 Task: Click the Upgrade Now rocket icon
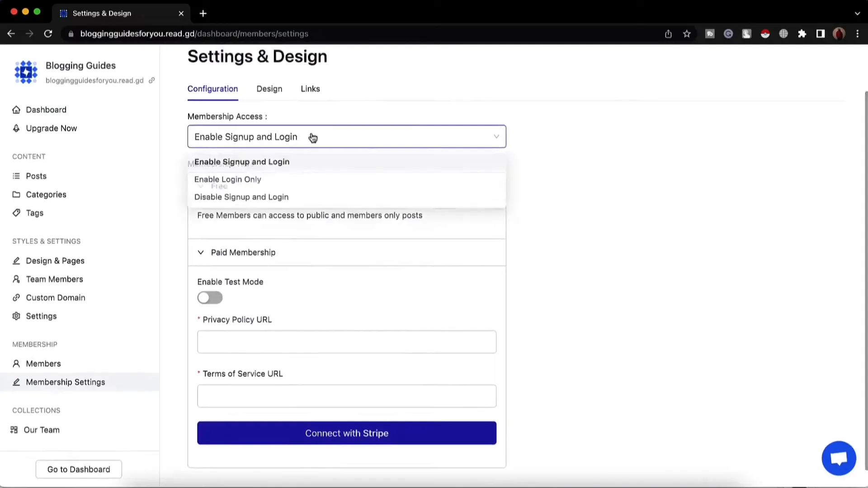point(16,128)
